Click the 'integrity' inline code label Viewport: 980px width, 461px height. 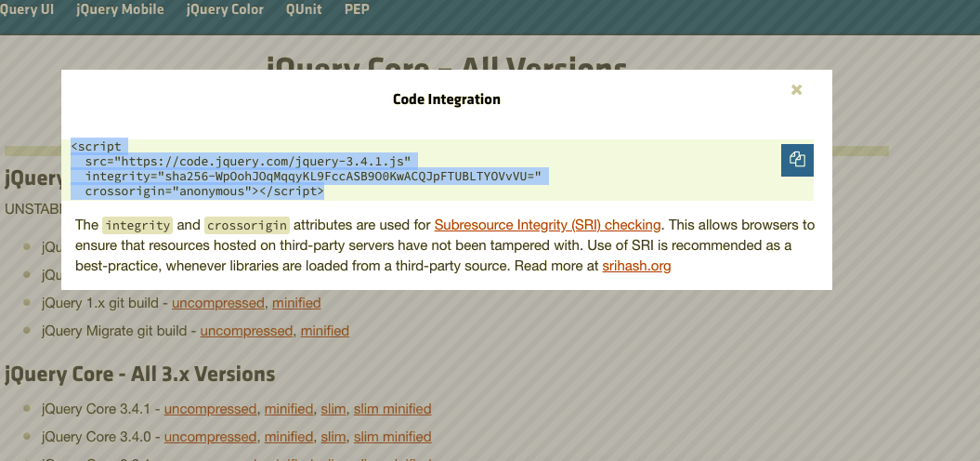[137, 225]
